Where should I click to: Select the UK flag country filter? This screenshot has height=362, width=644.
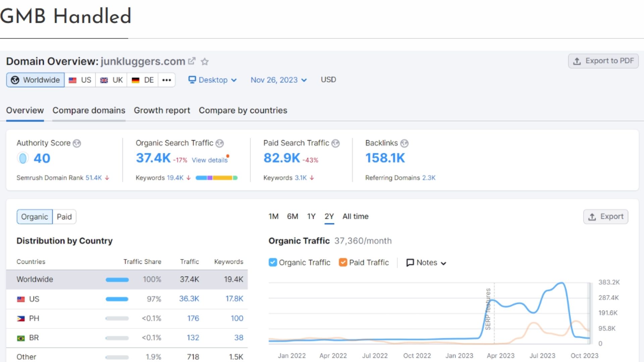[111, 80]
